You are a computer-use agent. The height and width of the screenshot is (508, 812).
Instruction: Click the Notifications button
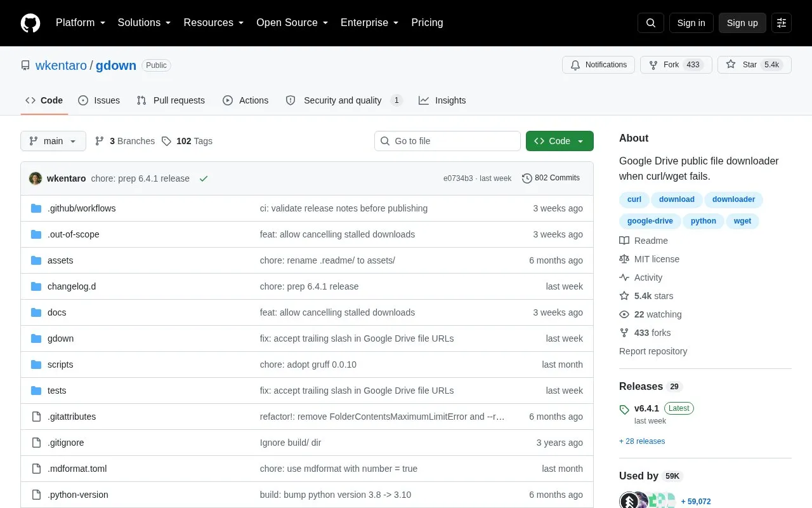click(598, 65)
